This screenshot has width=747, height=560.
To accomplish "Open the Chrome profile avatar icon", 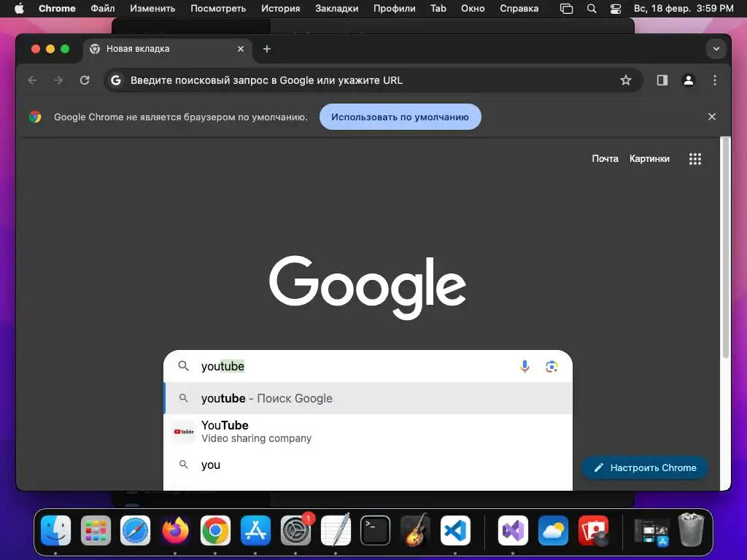I will (x=689, y=80).
